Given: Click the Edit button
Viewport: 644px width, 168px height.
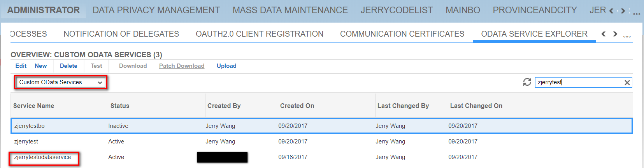Looking at the screenshot, I should [x=21, y=66].
